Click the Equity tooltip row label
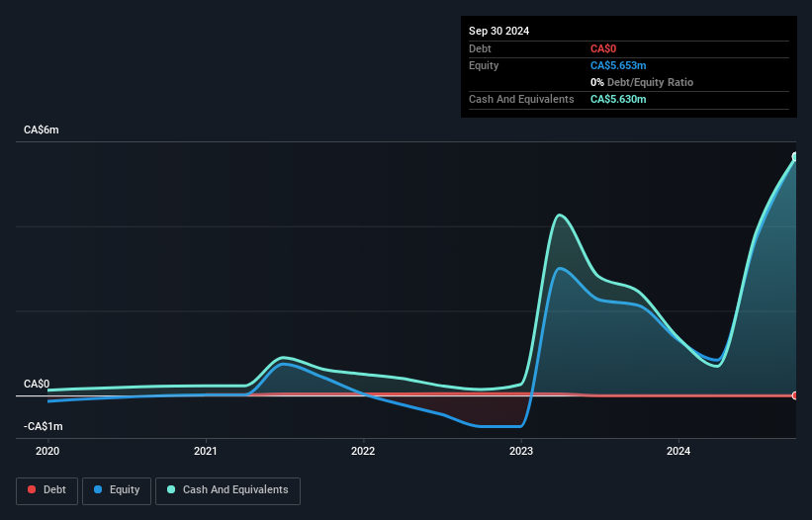Screen dimensions: 812x520 484,65
